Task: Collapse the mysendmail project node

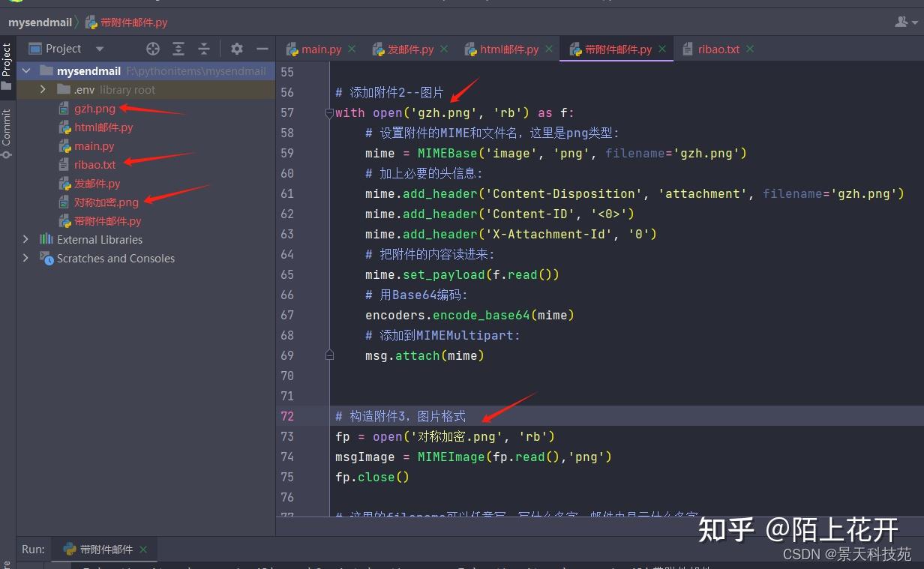Action: [x=26, y=70]
